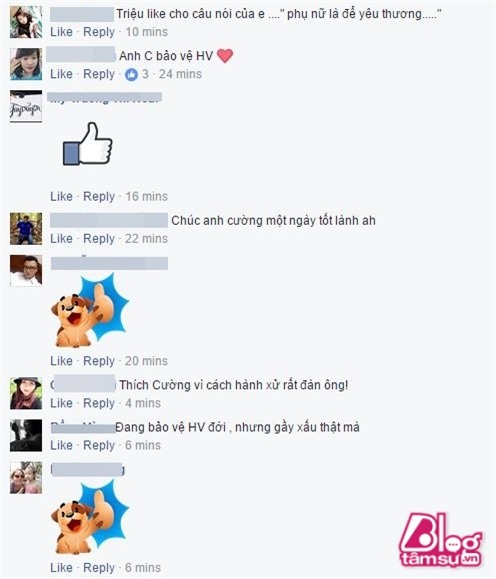The width and height of the screenshot is (496, 579).
Task: Open avatar beside 'Anh C bảo vệ HV' comment
Action: (26, 64)
